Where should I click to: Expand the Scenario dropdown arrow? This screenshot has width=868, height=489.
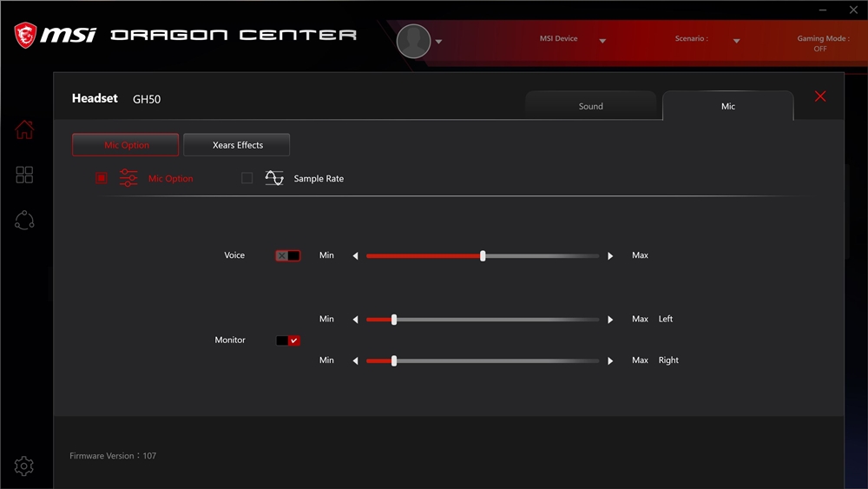(736, 41)
